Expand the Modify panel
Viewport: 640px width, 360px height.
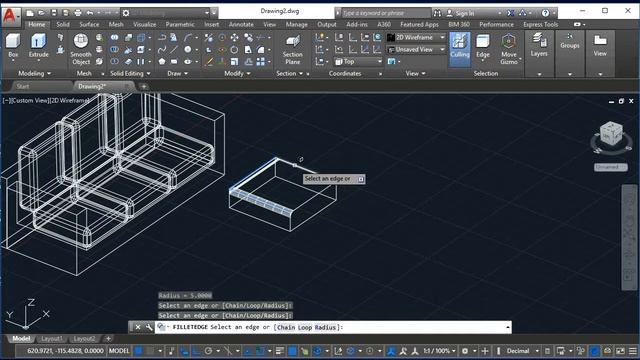pos(237,73)
